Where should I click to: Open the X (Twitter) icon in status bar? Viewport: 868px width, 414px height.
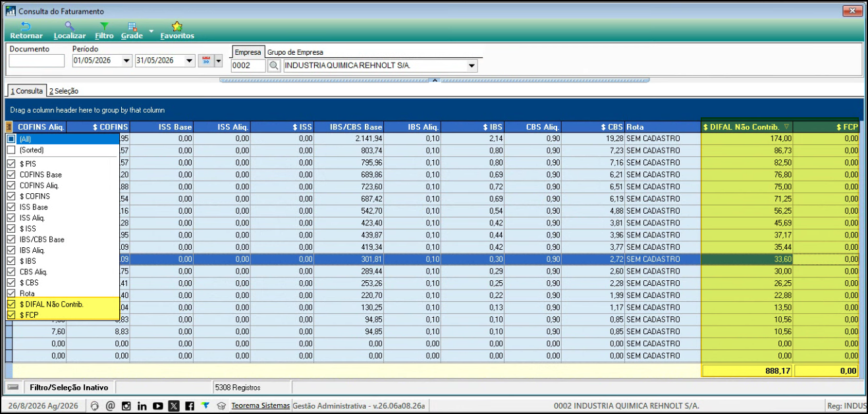pos(173,406)
